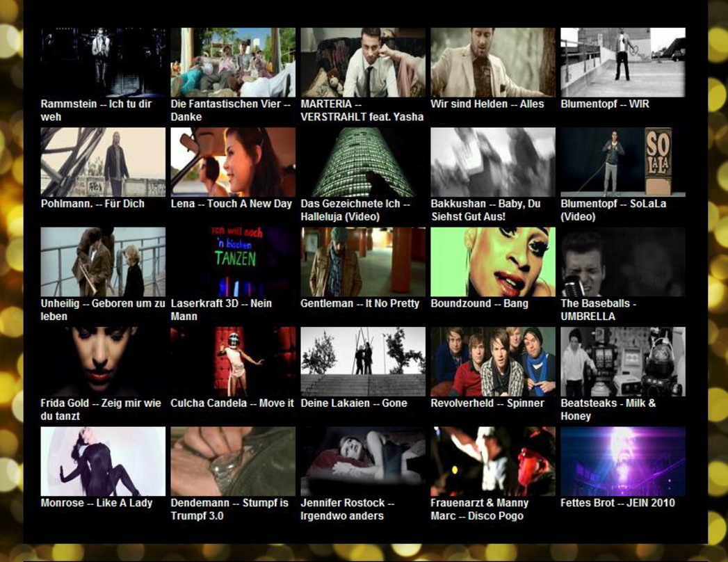The width and height of the screenshot is (728, 562).
Task: Click the title 'The Baseballs - UMBRELLA'
Action: coord(599,310)
